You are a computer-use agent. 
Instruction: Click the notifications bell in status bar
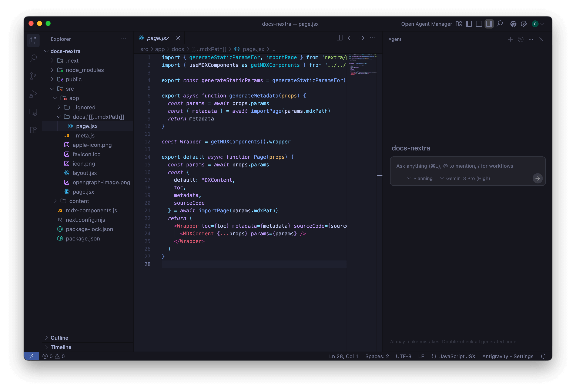543,356
